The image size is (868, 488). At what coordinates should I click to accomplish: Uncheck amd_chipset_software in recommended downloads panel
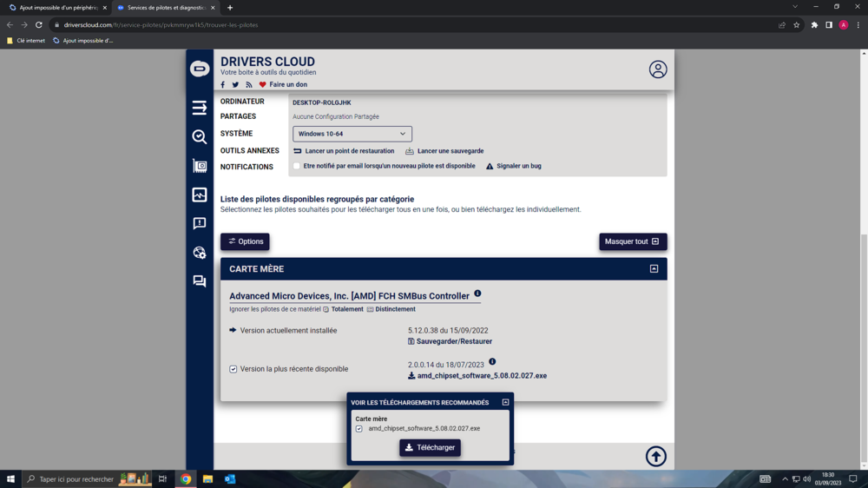click(358, 429)
